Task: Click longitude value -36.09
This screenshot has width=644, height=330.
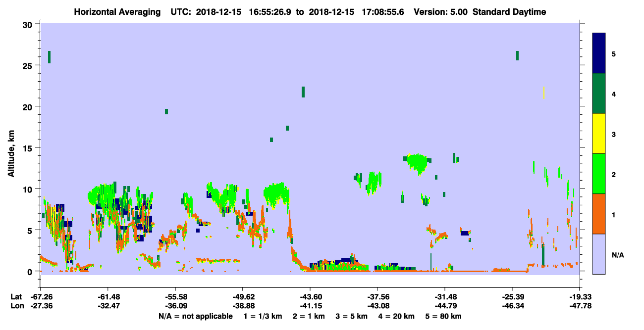Action: tap(175, 306)
